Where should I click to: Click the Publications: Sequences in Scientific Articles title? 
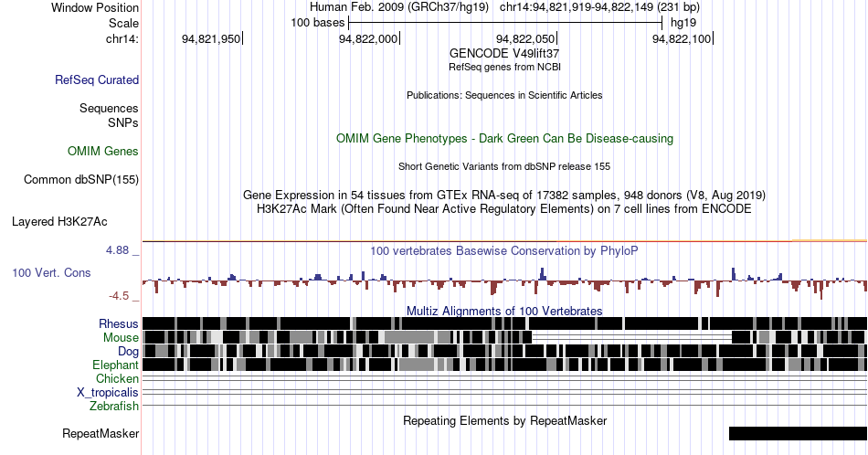504,95
